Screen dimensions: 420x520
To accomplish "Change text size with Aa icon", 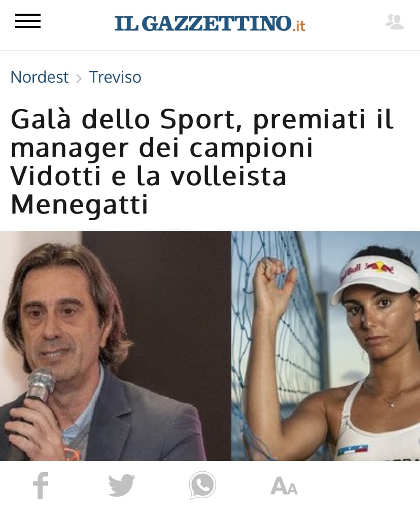I will [x=284, y=486].
